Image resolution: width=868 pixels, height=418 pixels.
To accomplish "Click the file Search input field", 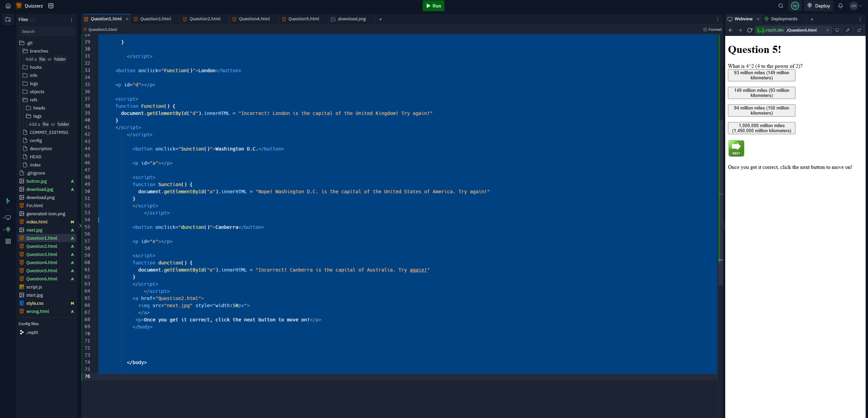I will (x=46, y=32).
